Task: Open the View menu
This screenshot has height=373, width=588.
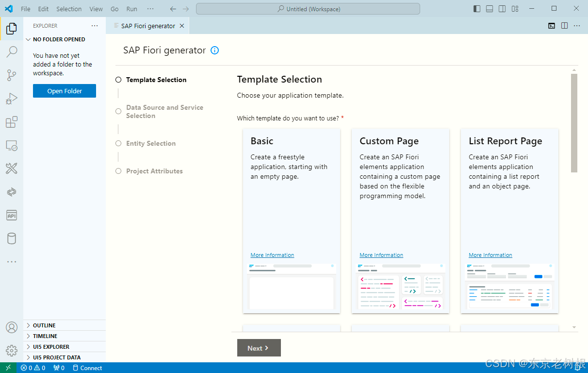Action: [x=96, y=9]
